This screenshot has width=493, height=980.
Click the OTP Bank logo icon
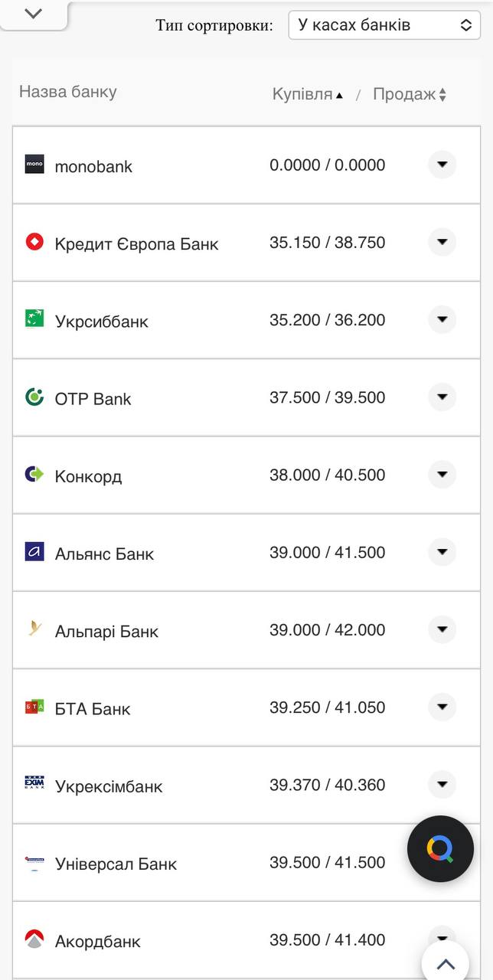pos(34,397)
